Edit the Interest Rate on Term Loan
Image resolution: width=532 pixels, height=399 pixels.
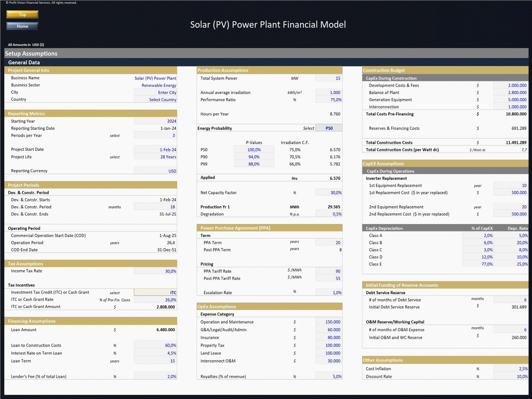[155, 353]
